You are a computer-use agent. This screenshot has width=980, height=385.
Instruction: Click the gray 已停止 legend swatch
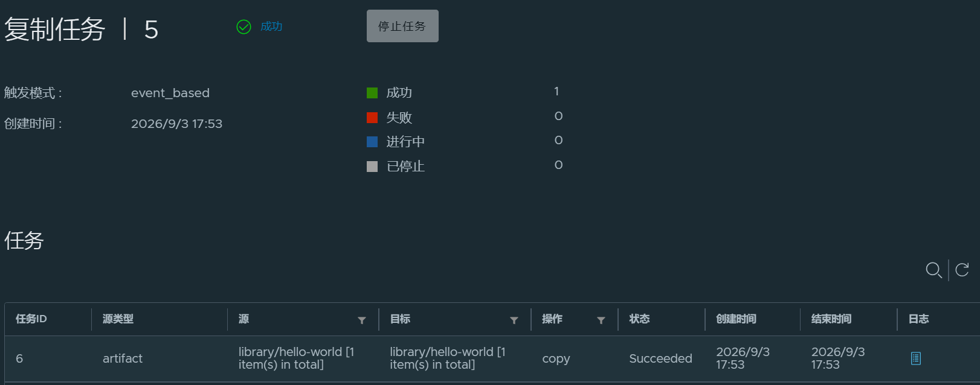pos(372,167)
